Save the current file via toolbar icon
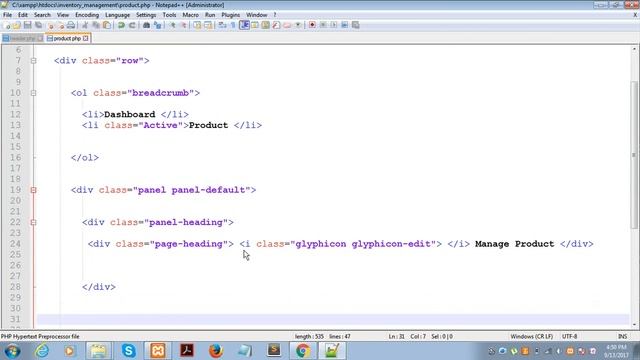Screen dimensions: 640x360 coord(27,25)
